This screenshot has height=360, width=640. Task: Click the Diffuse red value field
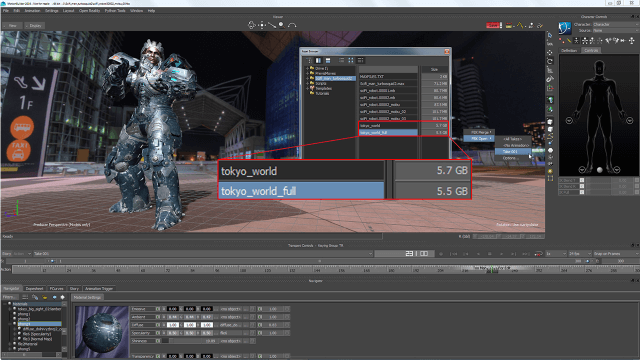point(173,325)
